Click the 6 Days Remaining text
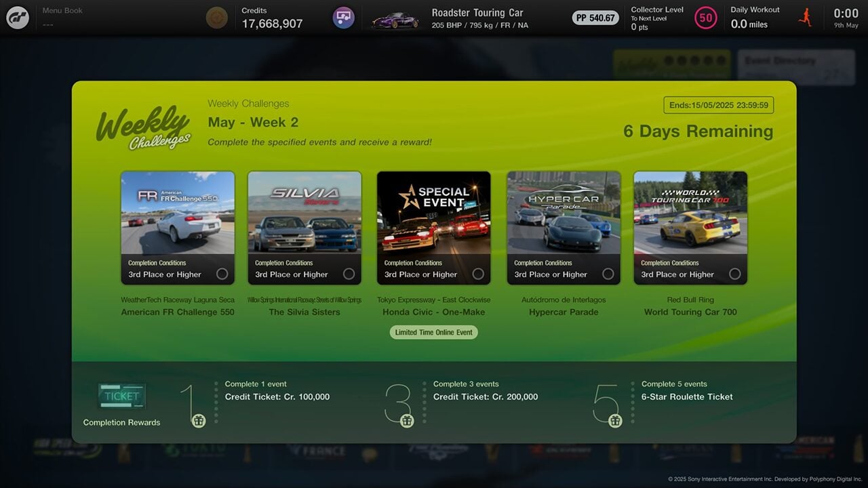Viewport: 868px width, 488px height. click(698, 131)
